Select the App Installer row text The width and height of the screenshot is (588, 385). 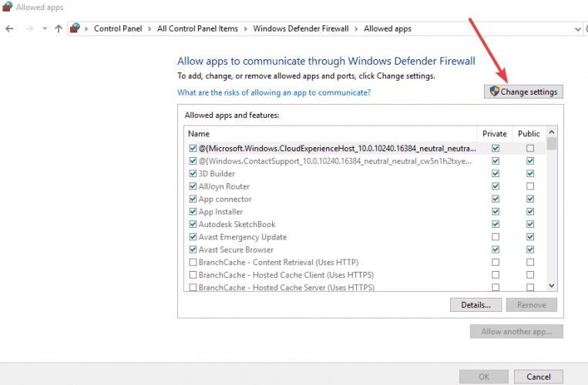[220, 212]
